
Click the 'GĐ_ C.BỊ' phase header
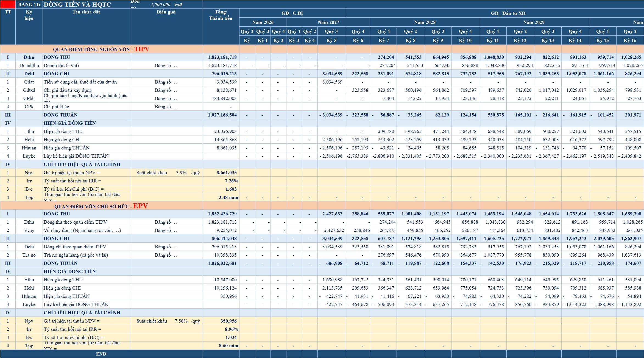point(292,13)
